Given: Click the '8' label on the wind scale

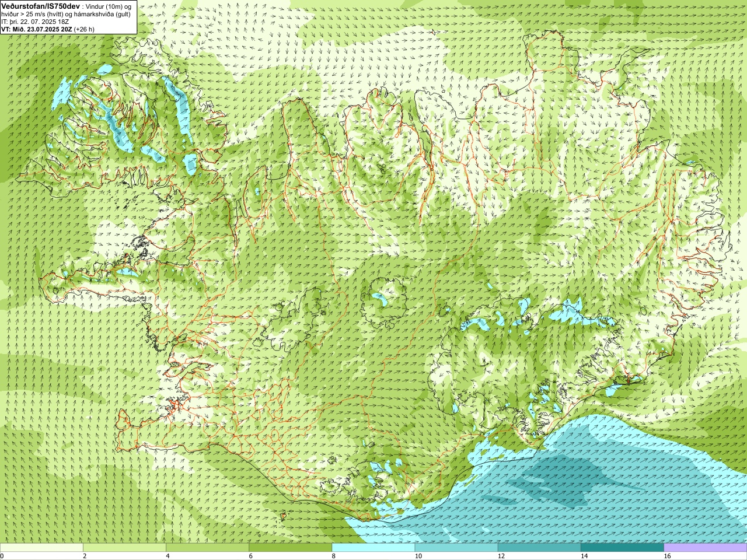Looking at the screenshot, I should pos(334,556).
